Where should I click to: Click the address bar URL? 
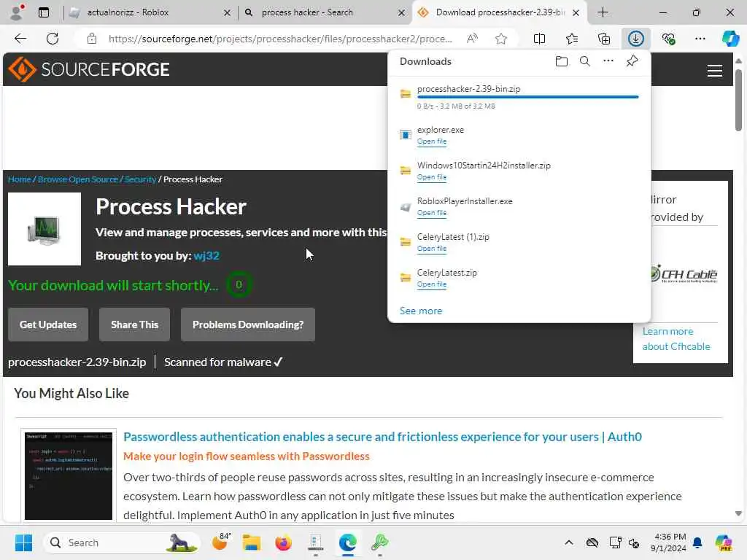coord(280,39)
